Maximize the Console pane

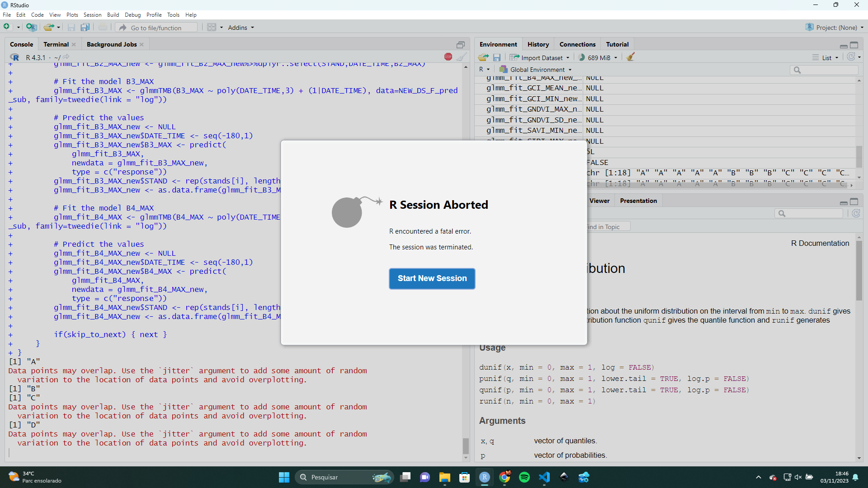pos(461,45)
